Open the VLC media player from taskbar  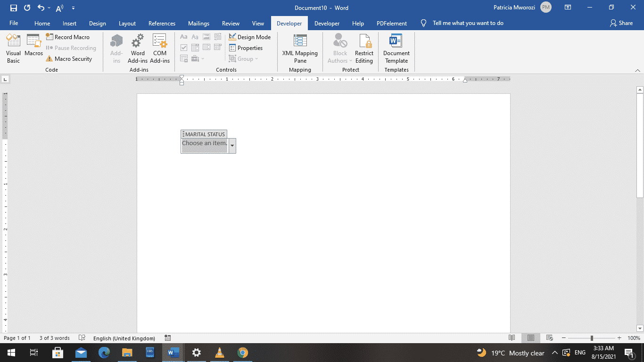[x=219, y=353]
